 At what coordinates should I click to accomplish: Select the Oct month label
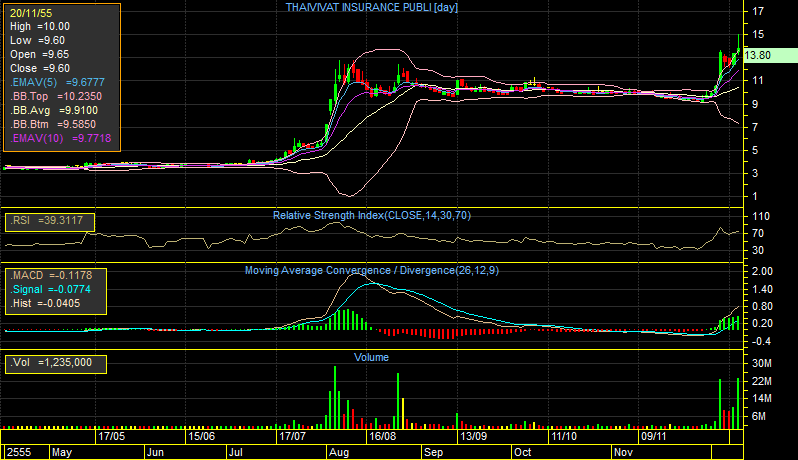522,452
